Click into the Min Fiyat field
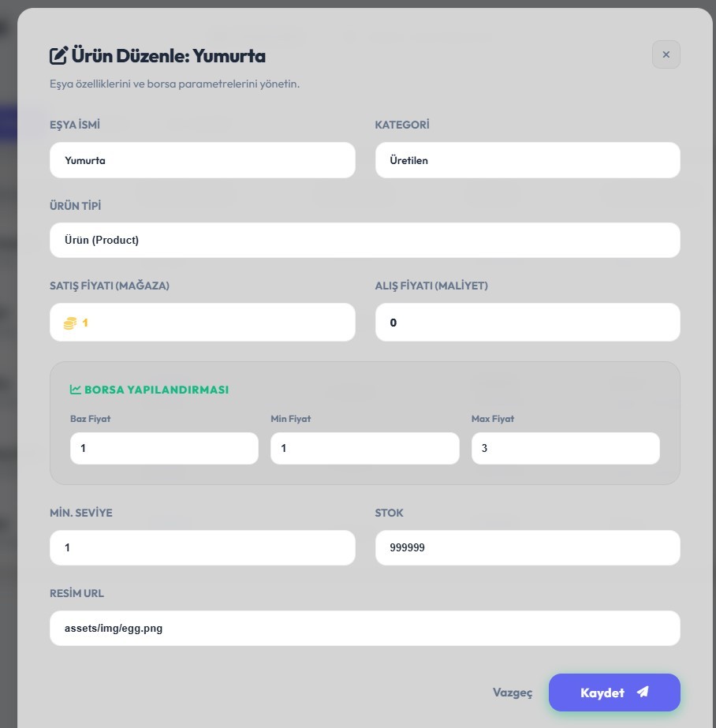 (x=364, y=448)
